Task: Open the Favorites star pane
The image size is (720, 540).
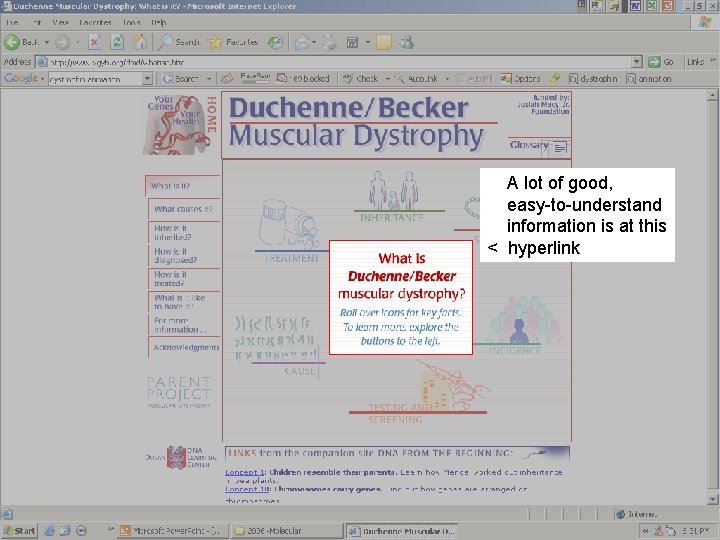Action: (x=233, y=42)
